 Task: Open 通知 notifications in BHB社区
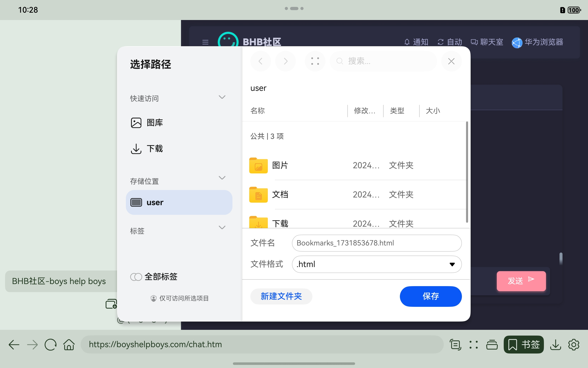click(416, 42)
